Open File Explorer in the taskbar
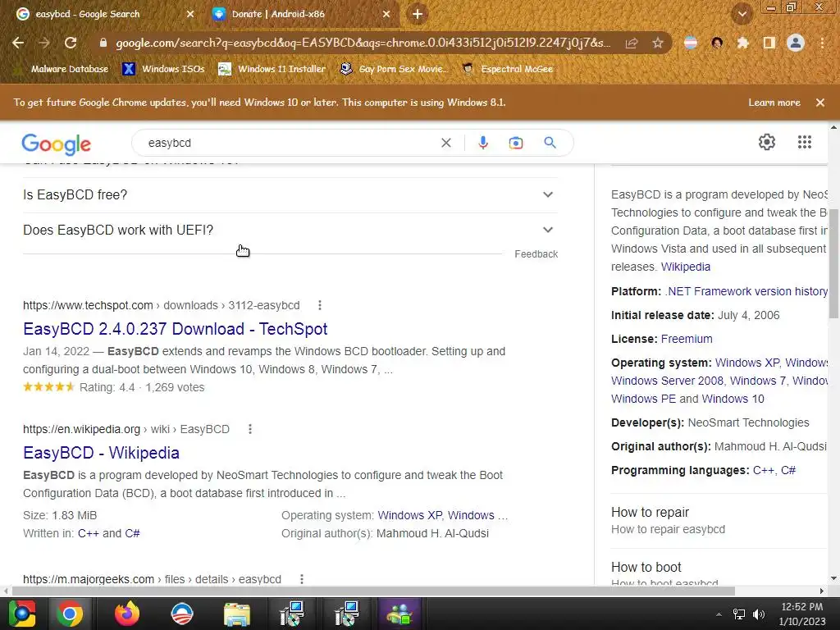 (x=237, y=614)
